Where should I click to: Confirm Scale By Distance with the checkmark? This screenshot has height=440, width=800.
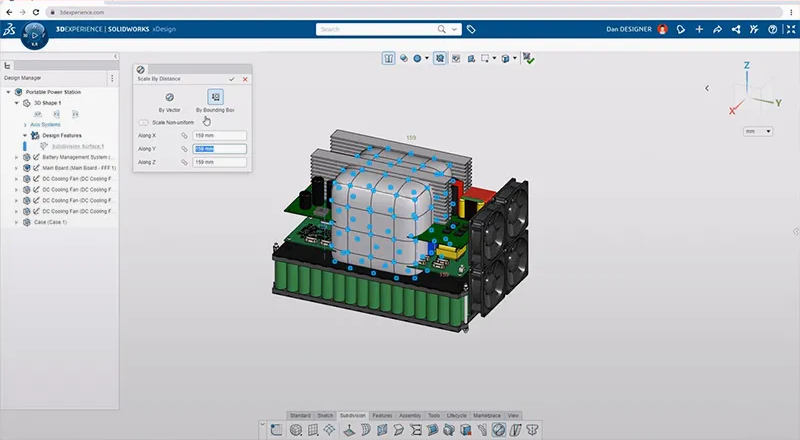click(232, 79)
